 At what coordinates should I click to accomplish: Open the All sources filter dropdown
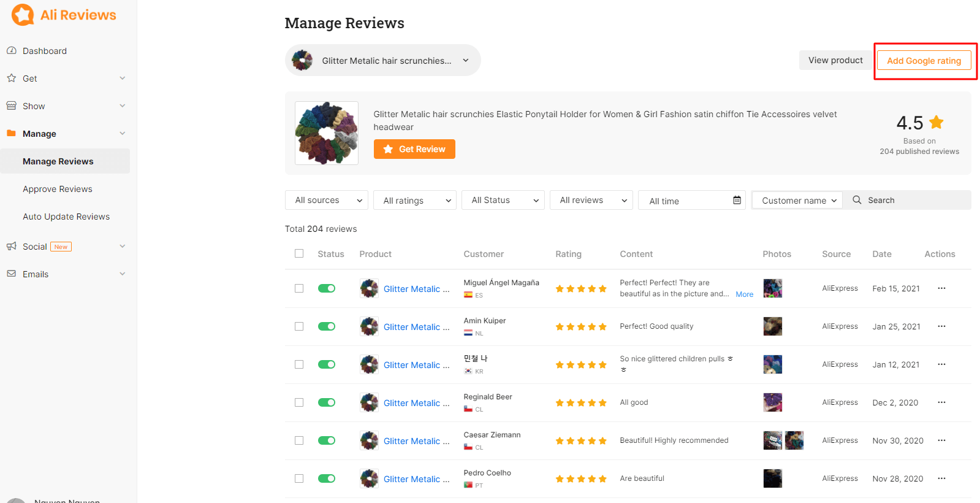327,200
